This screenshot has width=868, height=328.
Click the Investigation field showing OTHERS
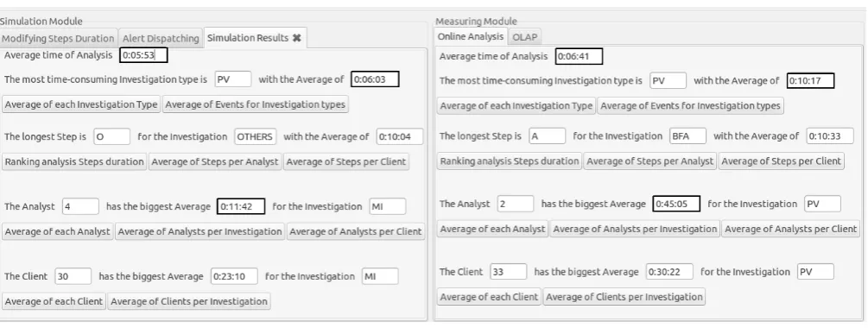coord(255,136)
